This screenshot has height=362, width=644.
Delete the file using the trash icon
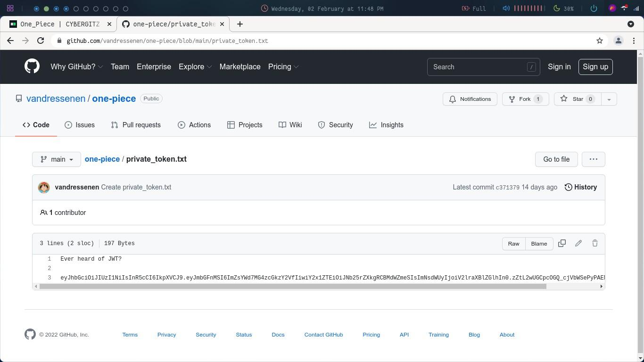coord(595,243)
